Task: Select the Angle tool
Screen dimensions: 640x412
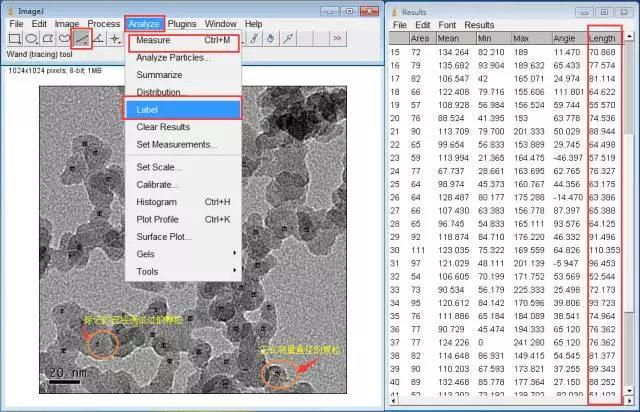Action: tap(99, 39)
